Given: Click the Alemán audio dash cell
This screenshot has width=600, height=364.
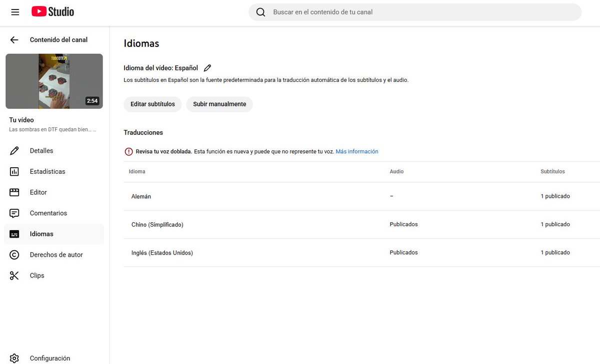Looking at the screenshot, I should point(391,197).
